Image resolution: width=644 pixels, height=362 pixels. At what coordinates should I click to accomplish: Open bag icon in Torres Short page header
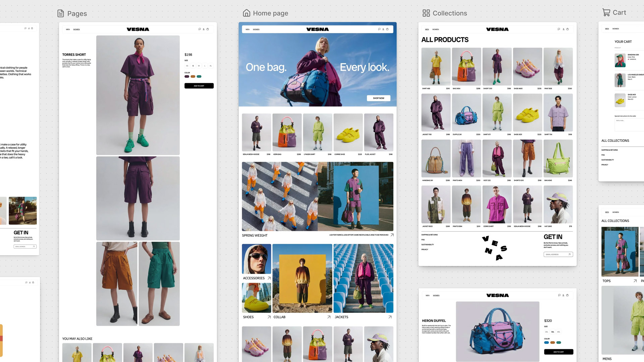point(208,29)
